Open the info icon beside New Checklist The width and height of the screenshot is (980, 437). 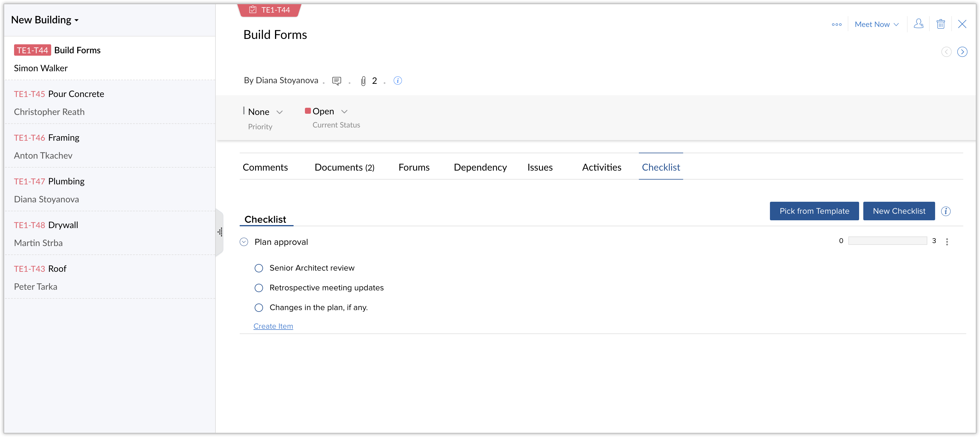click(x=946, y=211)
